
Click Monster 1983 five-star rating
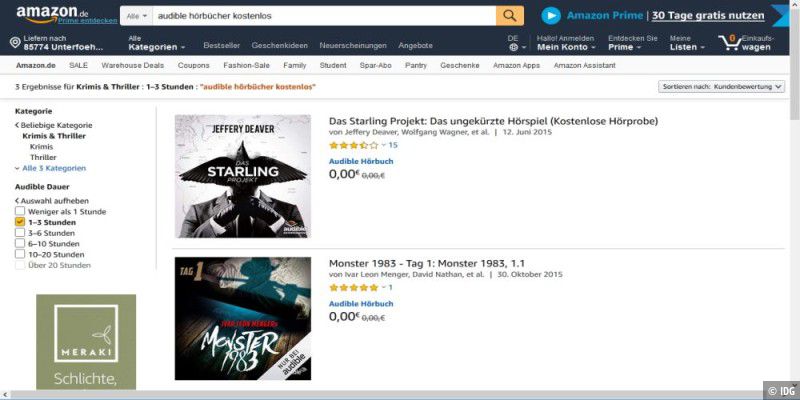(354, 288)
